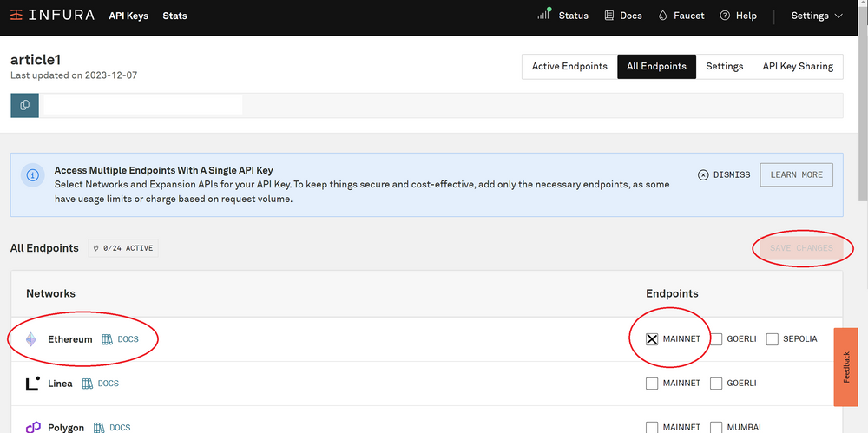Open API Key Sharing tab
Viewport: 868px width, 433px height.
click(797, 67)
